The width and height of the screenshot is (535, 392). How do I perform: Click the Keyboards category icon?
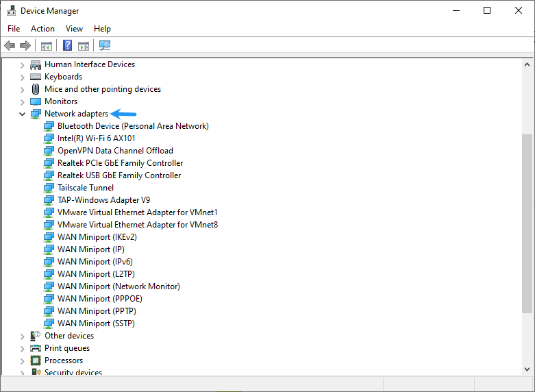click(36, 77)
